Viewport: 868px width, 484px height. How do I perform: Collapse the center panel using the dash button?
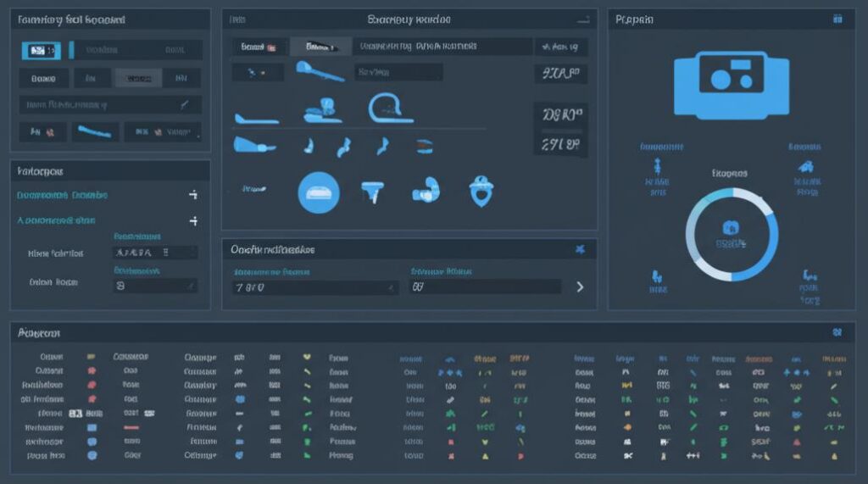pyautogui.click(x=582, y=19)
